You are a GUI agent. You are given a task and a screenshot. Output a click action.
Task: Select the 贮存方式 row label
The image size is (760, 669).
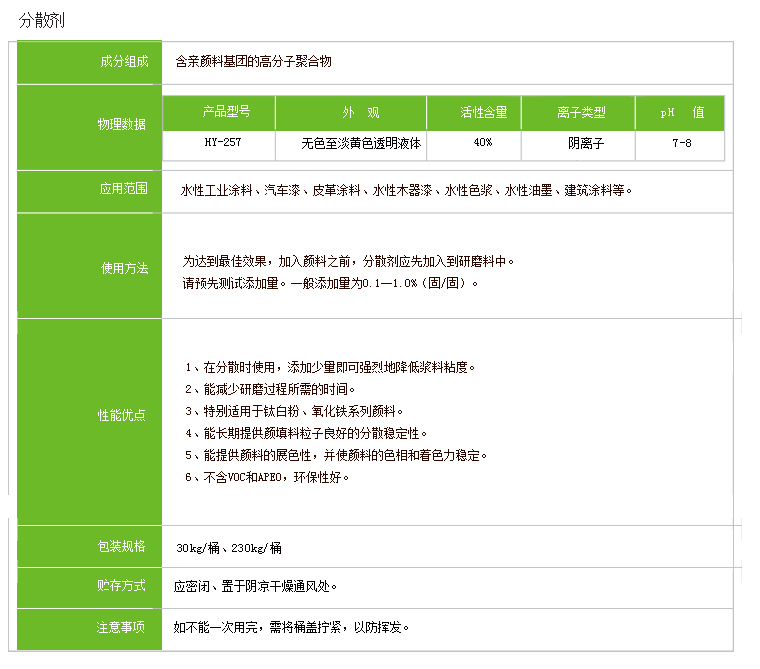coord(122,586)
